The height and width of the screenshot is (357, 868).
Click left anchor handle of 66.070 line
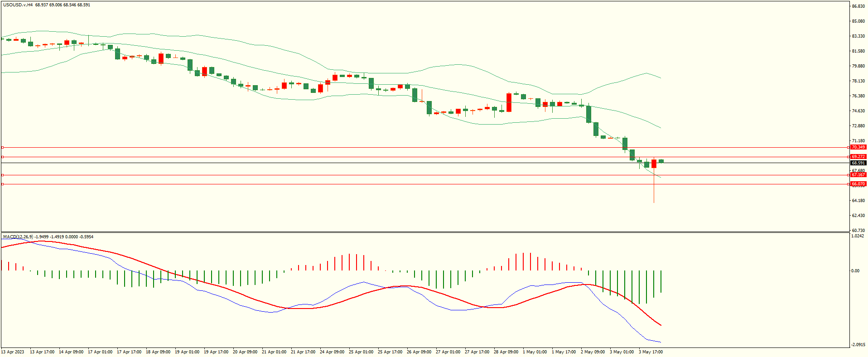pos(2,184)
